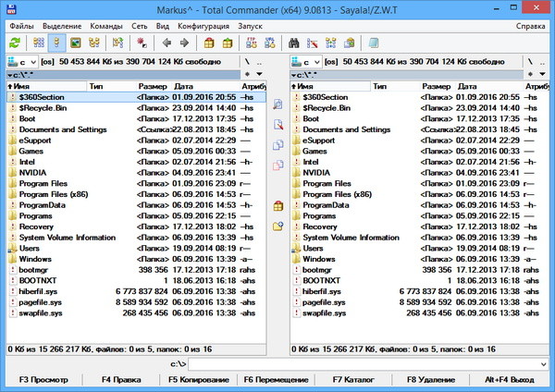This screenshot has height=392, width=555.
Task: Click the middle bar Pack archive icon
Action: click(x=278, y=205)
